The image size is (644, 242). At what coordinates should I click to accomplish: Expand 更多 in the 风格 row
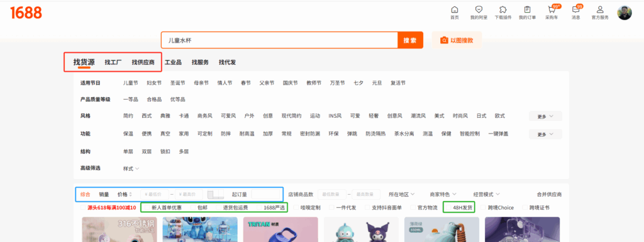click(x=545, y=116)
